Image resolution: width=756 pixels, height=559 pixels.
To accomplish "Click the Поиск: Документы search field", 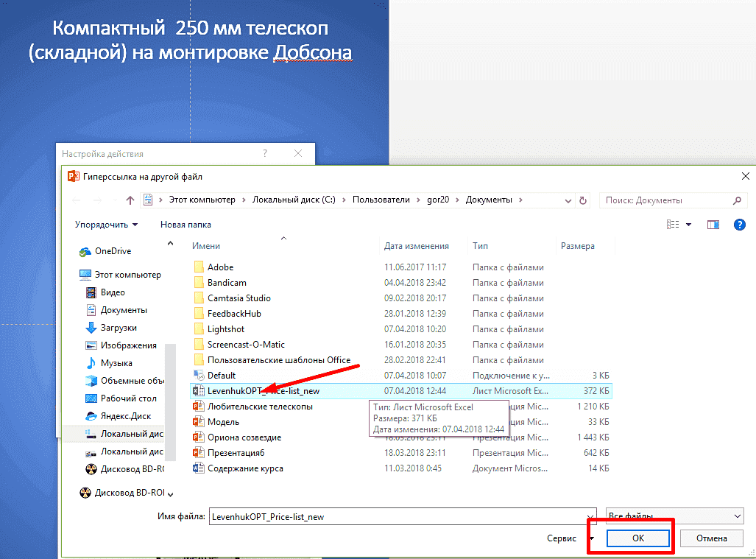I will coord(666,200).
